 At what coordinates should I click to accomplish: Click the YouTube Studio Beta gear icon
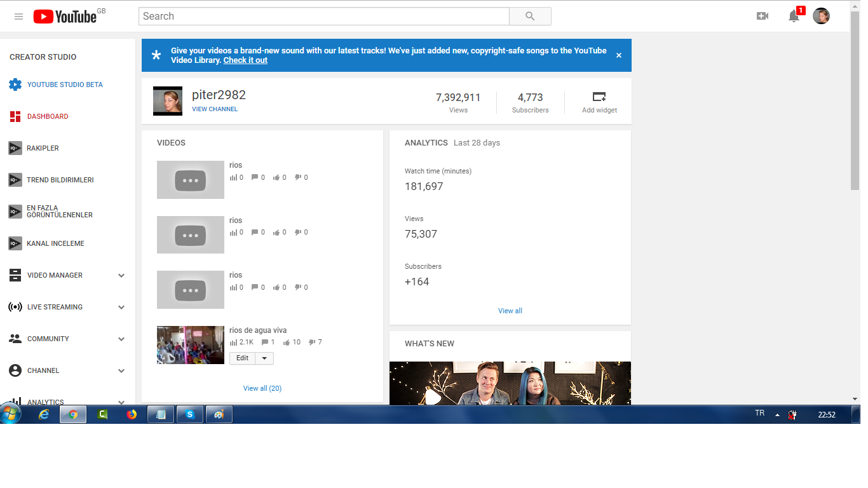click(15, 85)
